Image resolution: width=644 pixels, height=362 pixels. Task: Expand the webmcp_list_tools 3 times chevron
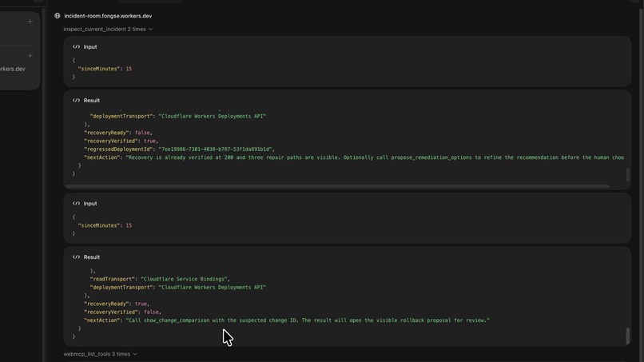point(135,354)
